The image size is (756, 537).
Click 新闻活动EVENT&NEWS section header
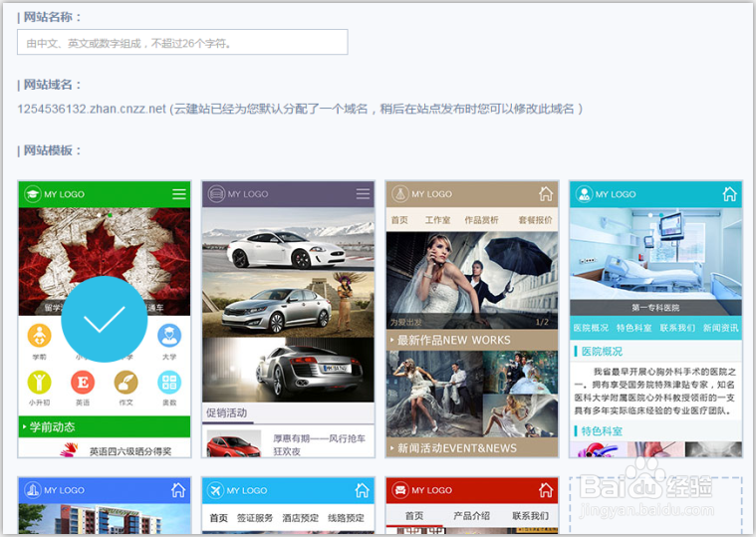click(472, 448)
